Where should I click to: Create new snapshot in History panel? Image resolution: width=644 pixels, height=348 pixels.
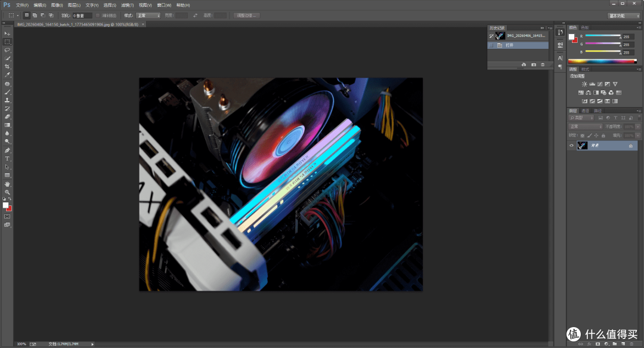(x=534, y=64)
